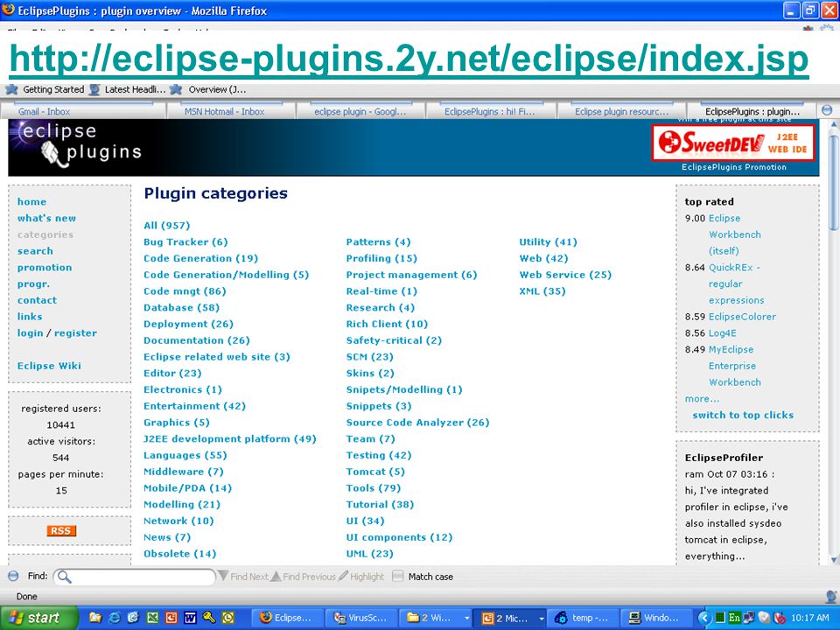Screen dimensions: 840x630
Task: Switch to VirusSc... taskbar button
Action: (361, 618)
